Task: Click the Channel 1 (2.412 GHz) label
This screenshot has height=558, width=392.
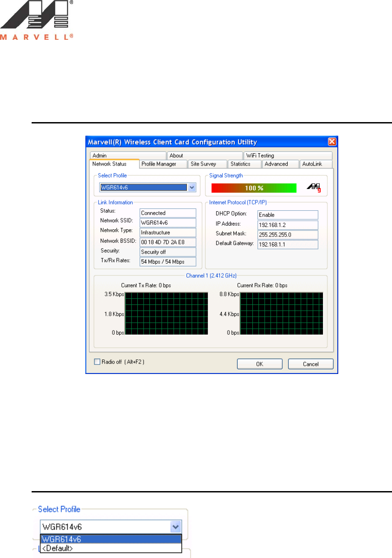Action: 211,275
